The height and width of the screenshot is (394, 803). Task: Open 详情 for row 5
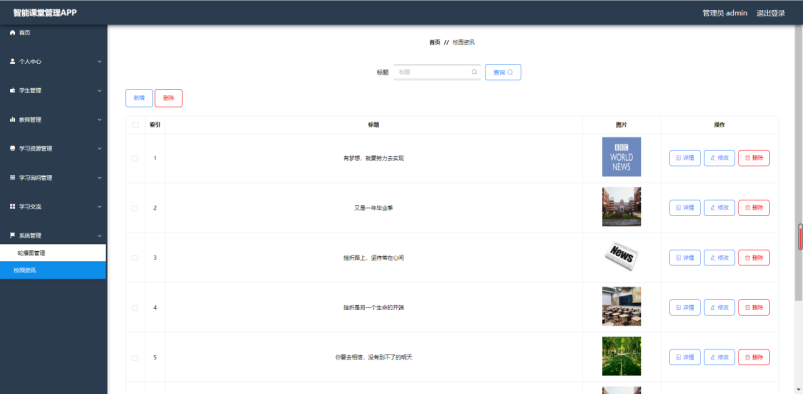point(685,357)
